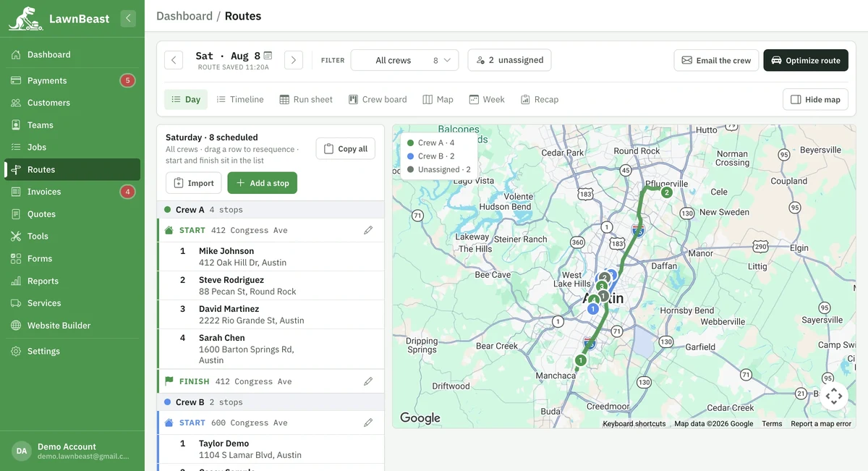Click the Quotes sidebar icon
The width and height of the screenshot is (868, 471).
[16, 214]
